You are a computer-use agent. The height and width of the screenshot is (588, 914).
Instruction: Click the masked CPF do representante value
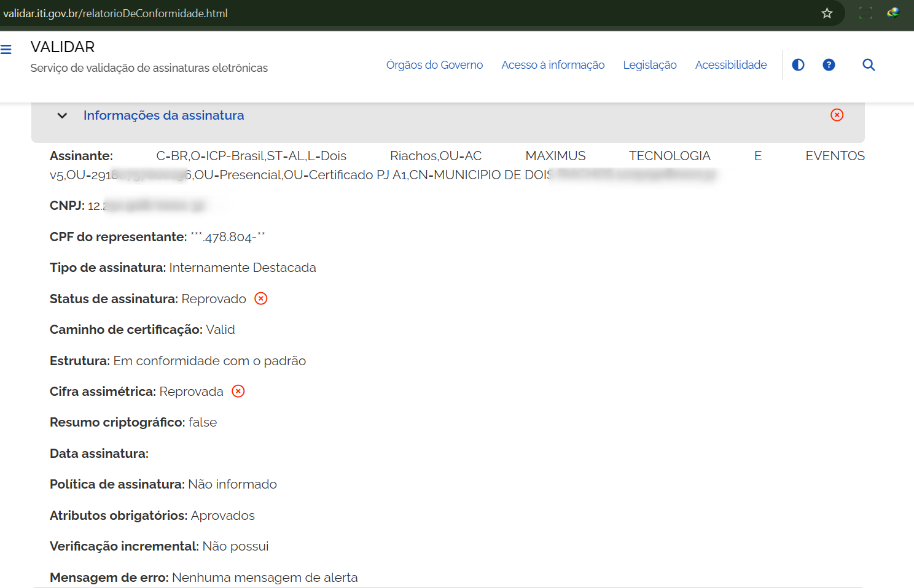(x=228, y=238)
